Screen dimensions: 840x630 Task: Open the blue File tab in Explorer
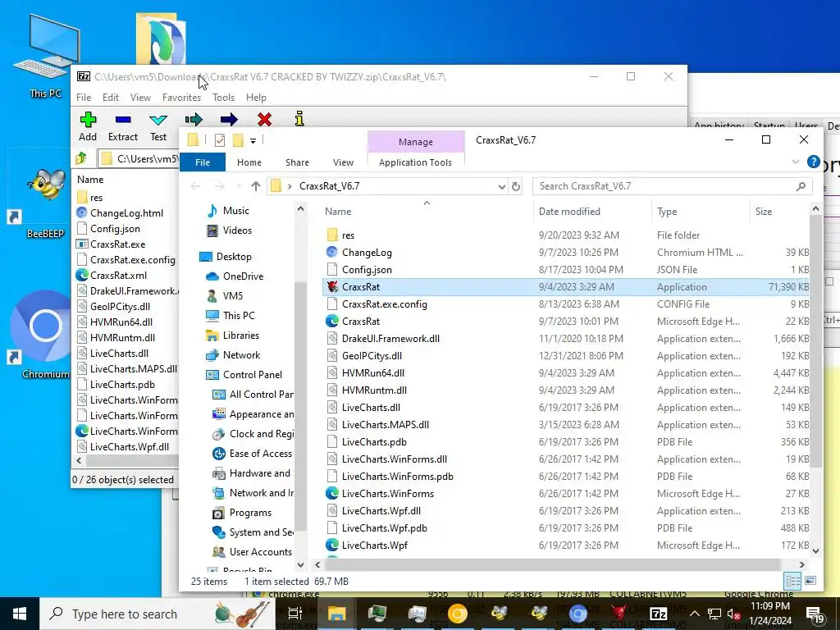click(203, 162)
